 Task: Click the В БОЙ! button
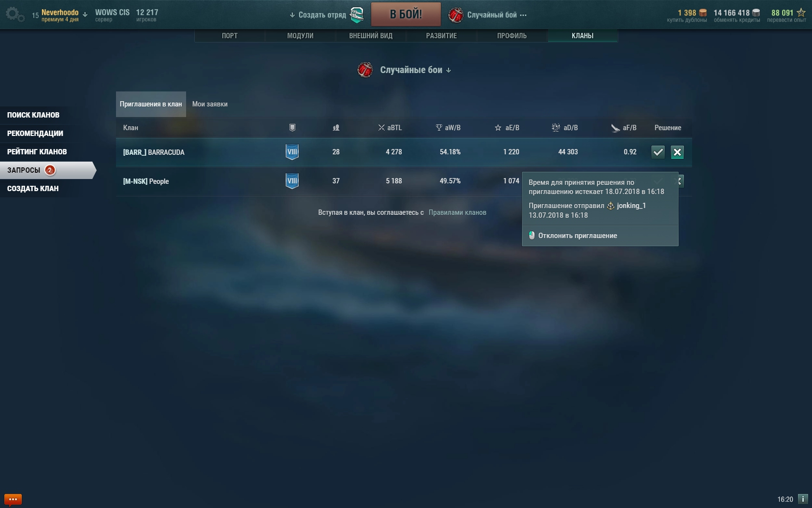[x=406, y=14]
